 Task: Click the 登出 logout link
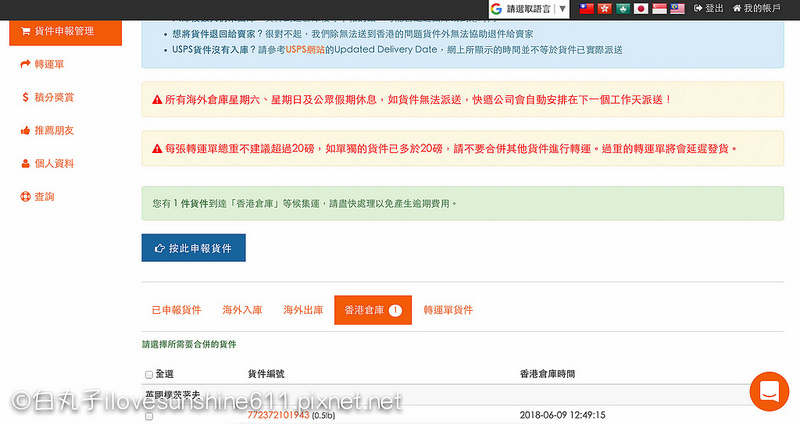pyautogui.click(x=709, y=8)
